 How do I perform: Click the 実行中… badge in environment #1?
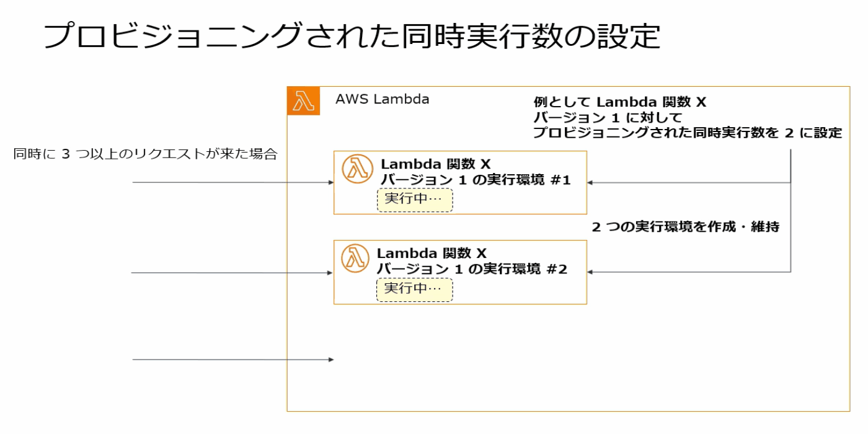point(414,200)
